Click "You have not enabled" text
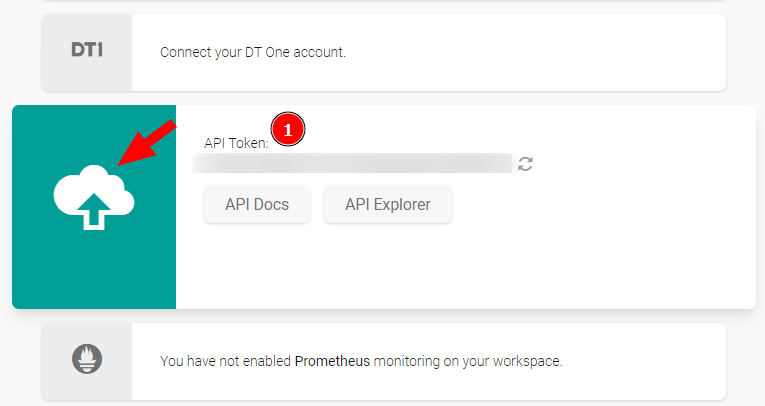 225,360
